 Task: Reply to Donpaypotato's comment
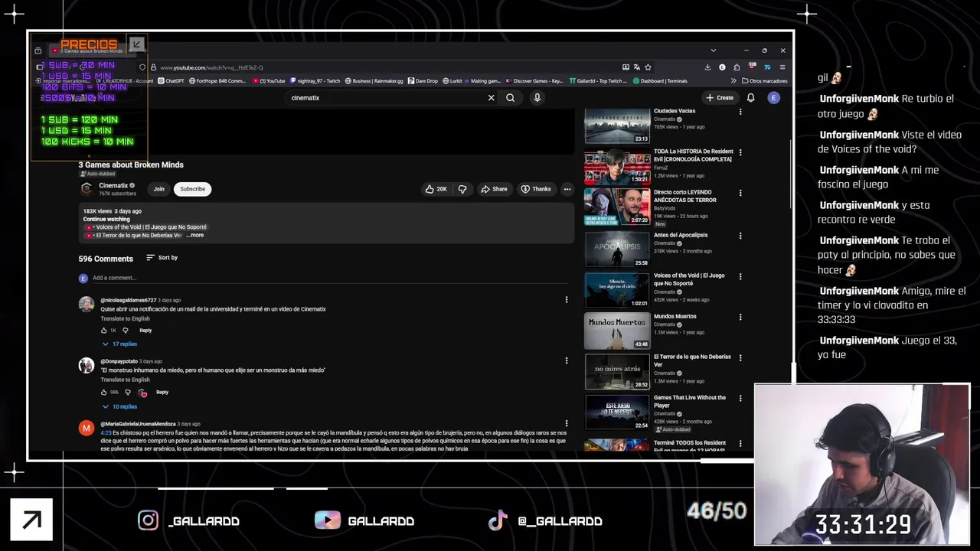coord(162,393)
